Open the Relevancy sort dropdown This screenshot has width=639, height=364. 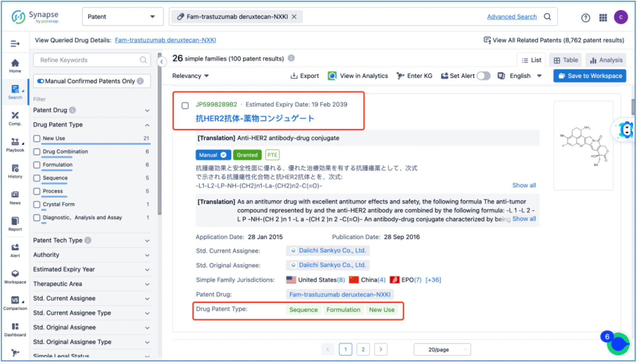point(191,76)
